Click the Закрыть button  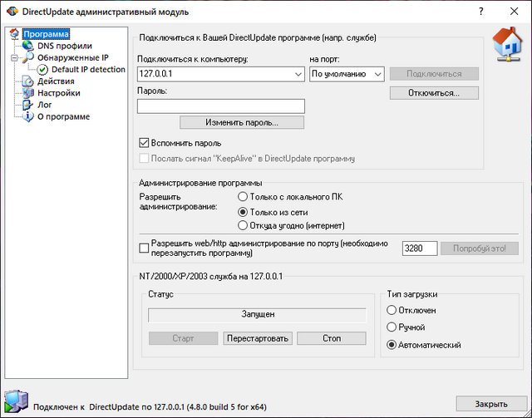pos(491,404)
